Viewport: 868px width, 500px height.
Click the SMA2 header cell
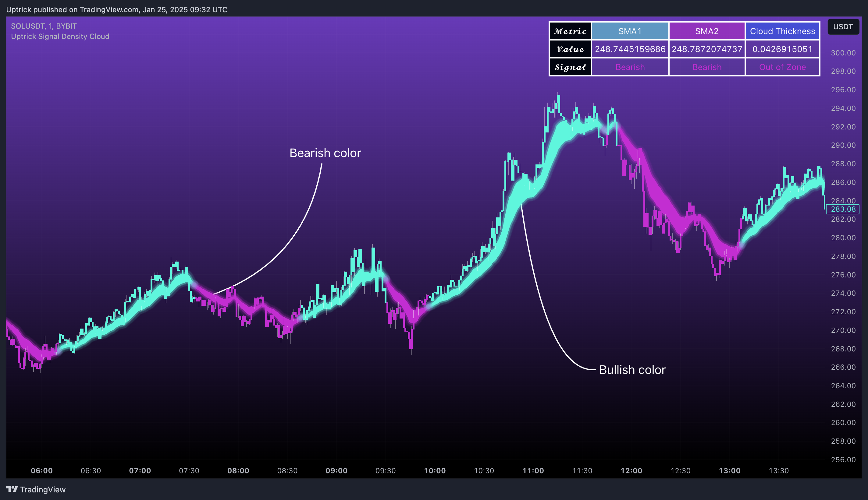(x=707, y=31)
